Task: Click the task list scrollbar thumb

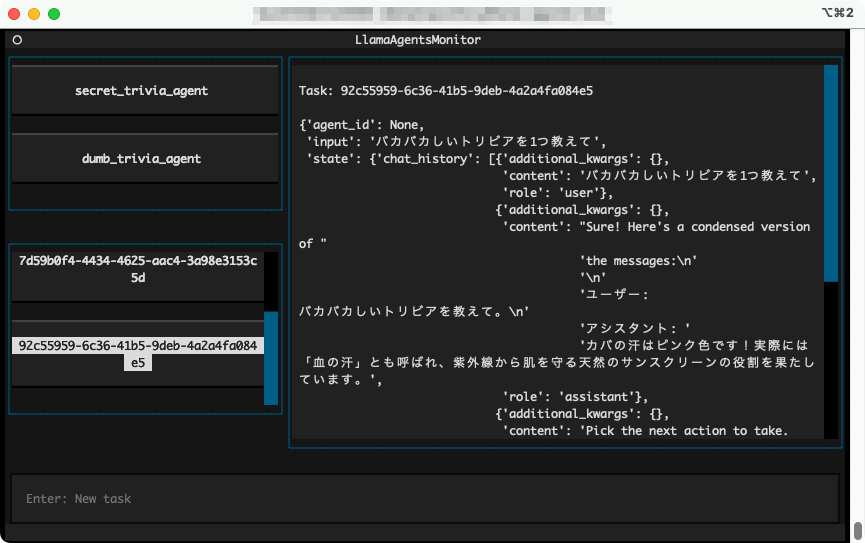Action: [x=271, y=358]
